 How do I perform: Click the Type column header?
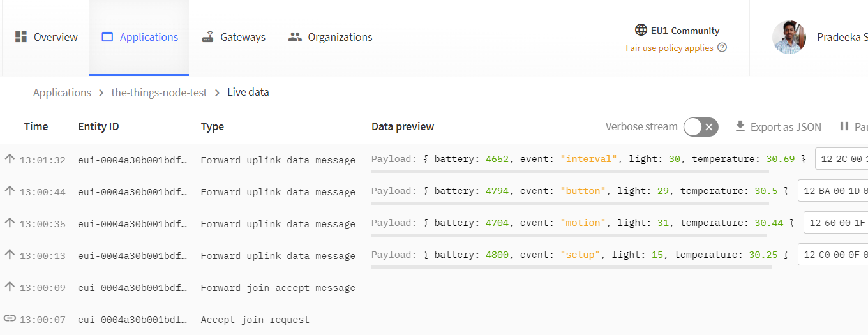click(x=212, y=126)
